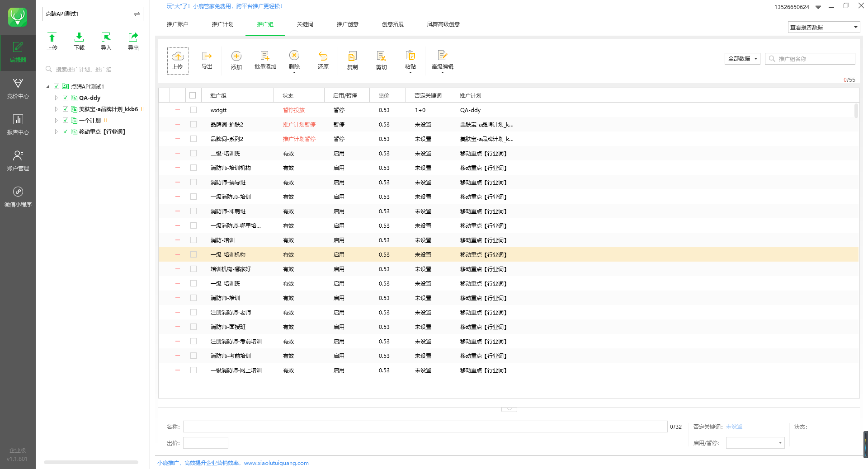The height and width of the screenshot is (469, 868).
Task: Expand the 美肤宝-a品牌计划_kkb6 tree node
Action: tap(56, 109)
